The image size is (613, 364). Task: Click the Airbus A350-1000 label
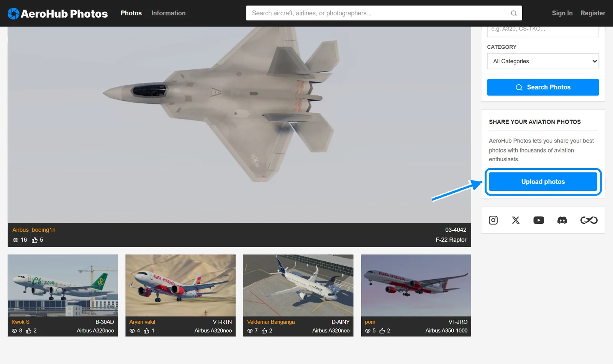[446, 331]
